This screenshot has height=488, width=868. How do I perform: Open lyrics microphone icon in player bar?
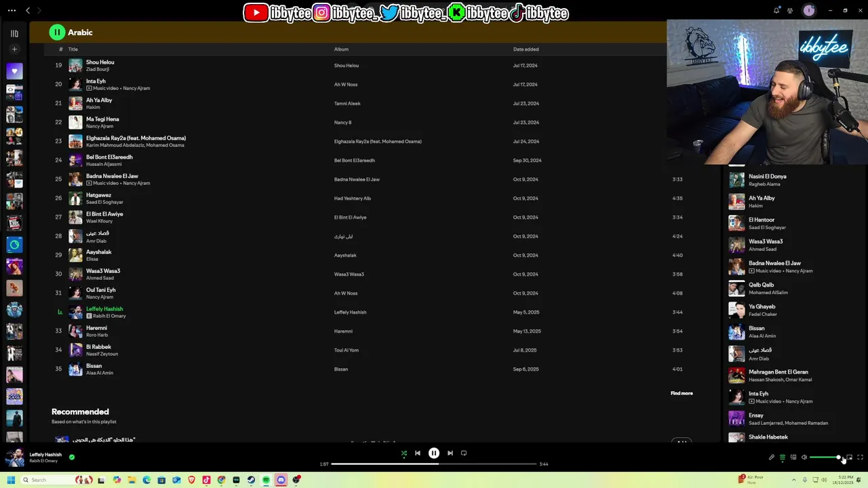[771, 457]
